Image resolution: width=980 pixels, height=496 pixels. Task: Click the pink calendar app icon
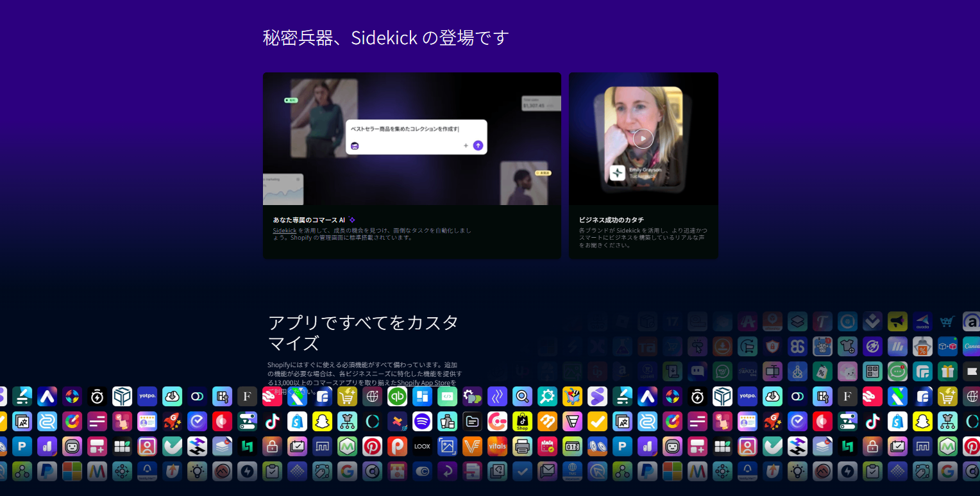pyautogui.click(x=548, y=446)
